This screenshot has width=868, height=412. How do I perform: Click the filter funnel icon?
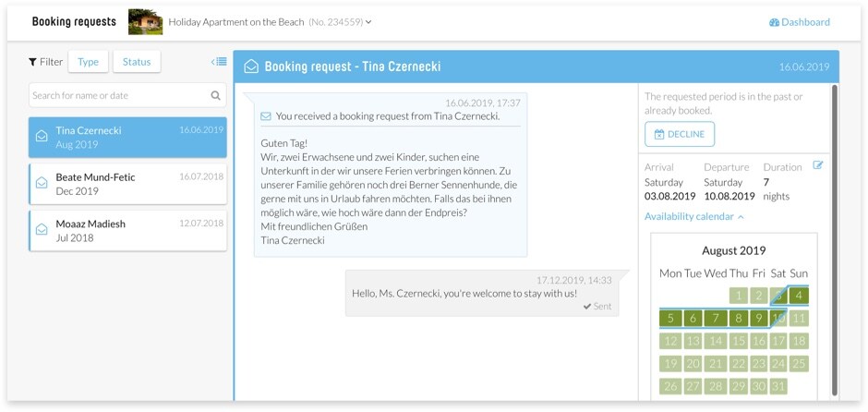tap(32, 62)
